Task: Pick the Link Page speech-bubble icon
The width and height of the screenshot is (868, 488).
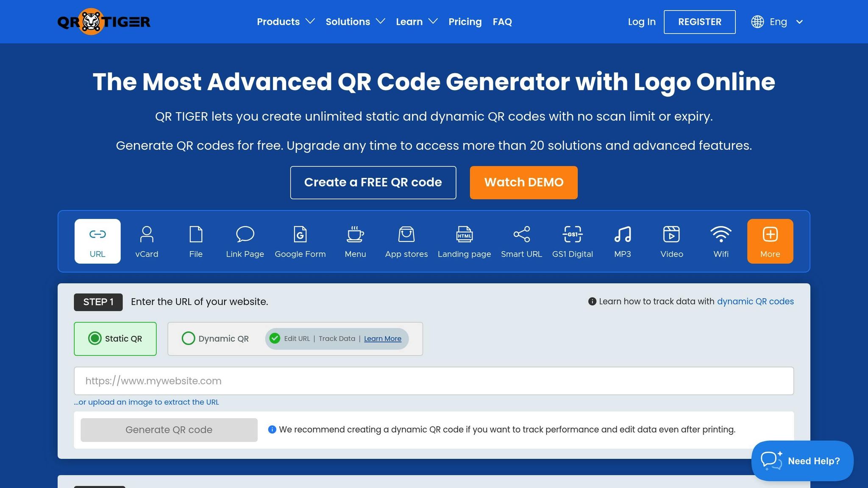Action: click(245, 234)
